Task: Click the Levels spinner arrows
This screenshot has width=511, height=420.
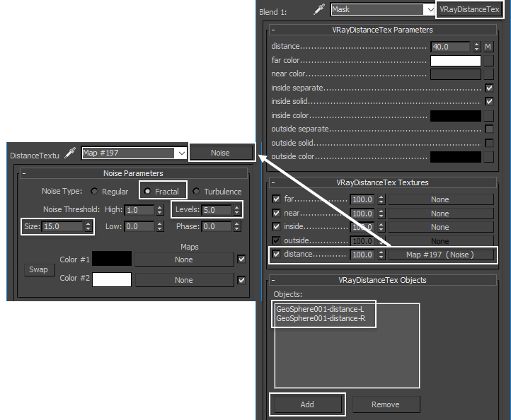Action: click(x=237, y=210)
